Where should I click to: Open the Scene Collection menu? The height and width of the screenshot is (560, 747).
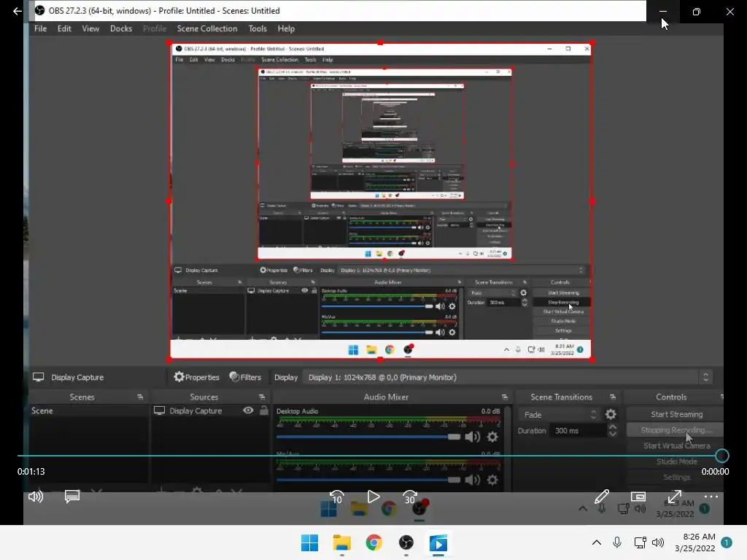click(x=207, y=28)
